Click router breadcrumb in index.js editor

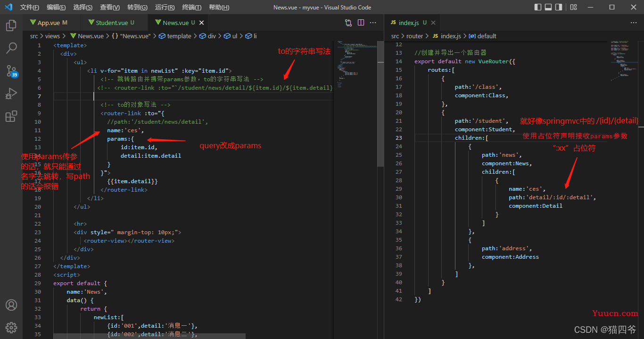[x=415, y=36]
